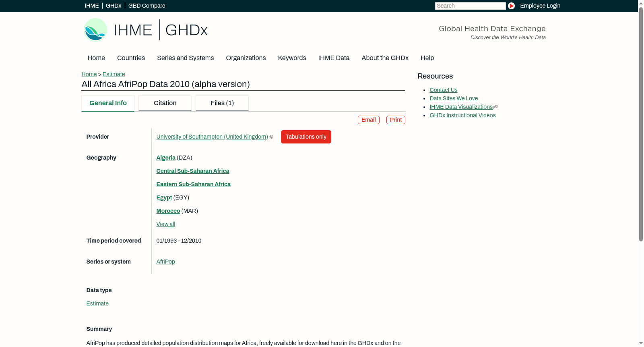
Task: Click the Estimate data type link
Action: pyautogui.click(x=97, y=303)
